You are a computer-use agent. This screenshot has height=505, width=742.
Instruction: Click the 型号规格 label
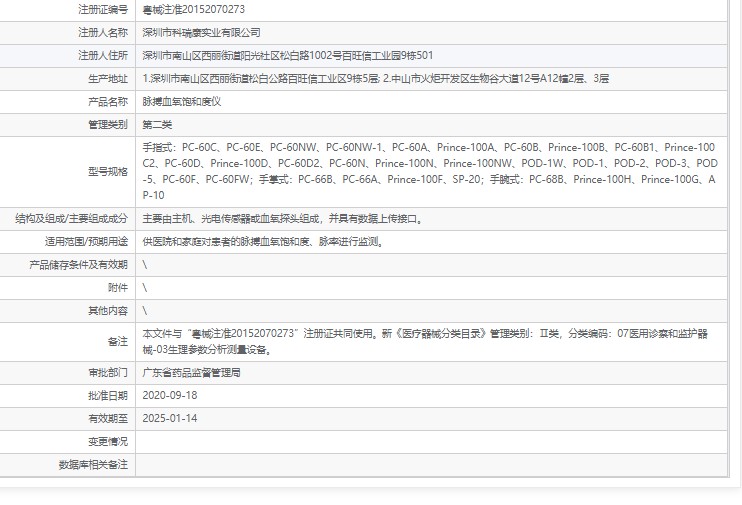[x=108, y=171]
